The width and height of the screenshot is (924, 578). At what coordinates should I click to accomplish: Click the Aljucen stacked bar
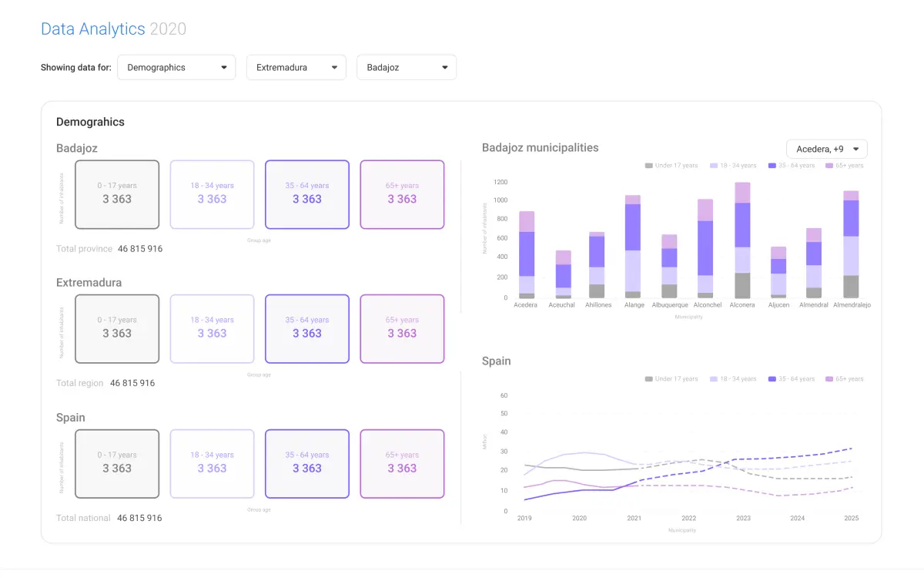[778, 273]
